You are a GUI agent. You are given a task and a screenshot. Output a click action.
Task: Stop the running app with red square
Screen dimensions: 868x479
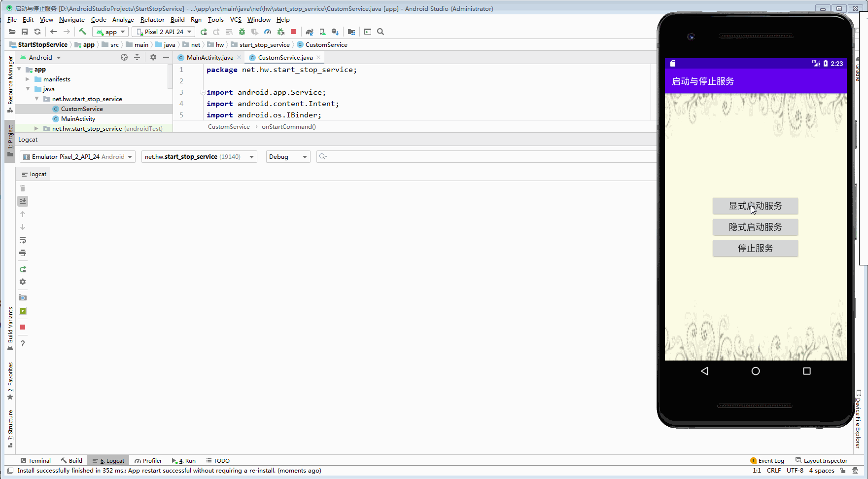click(293, 32)
